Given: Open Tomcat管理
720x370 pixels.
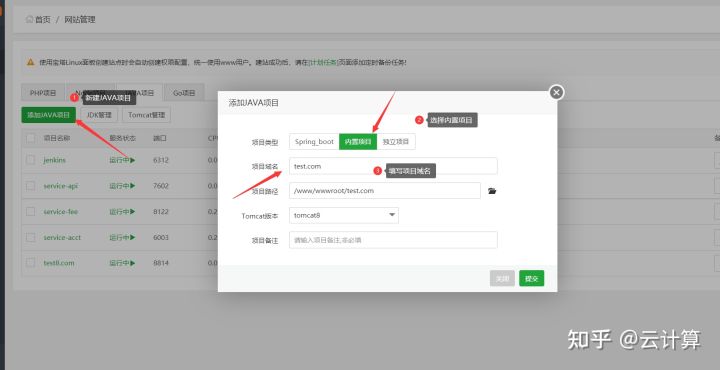Looking at the screenshot, I should click(x=146, y=115).
